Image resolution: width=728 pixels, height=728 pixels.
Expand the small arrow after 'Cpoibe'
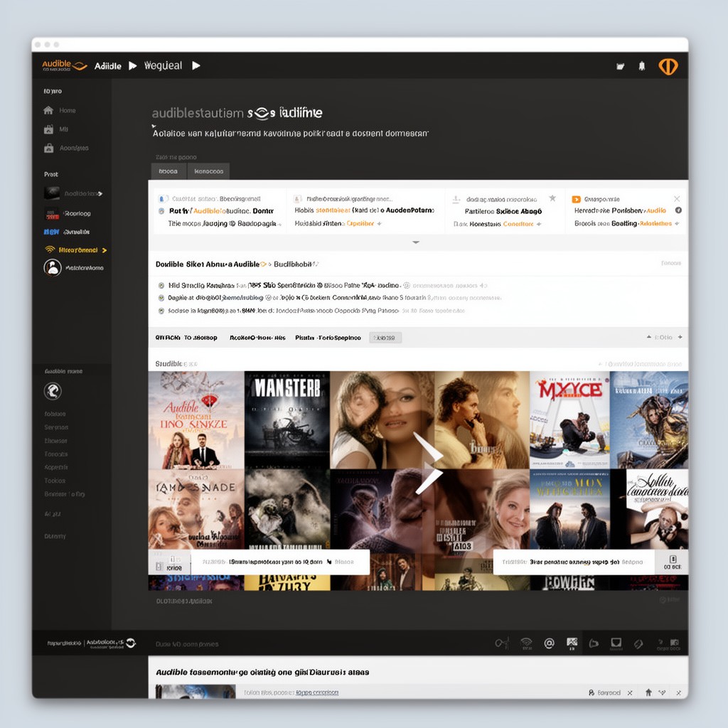pyautogui.click(x=380, y=224)
